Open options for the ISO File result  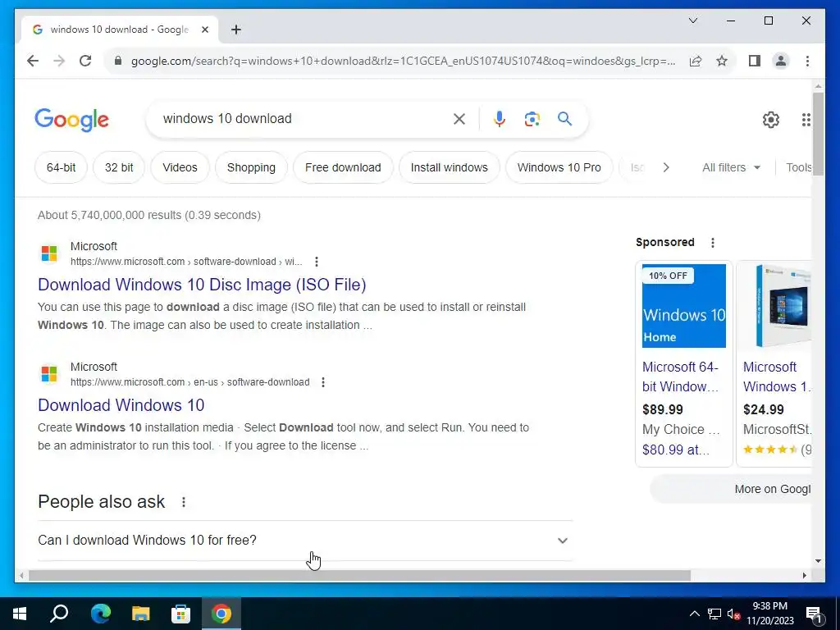[x=317, y=262]
